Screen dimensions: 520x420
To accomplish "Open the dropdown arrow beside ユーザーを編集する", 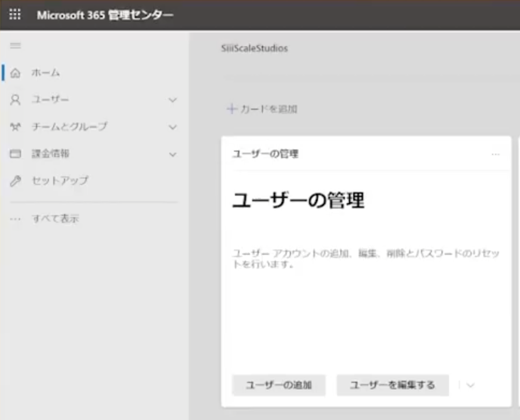I will pyautogui.click(x=471, y=385).
